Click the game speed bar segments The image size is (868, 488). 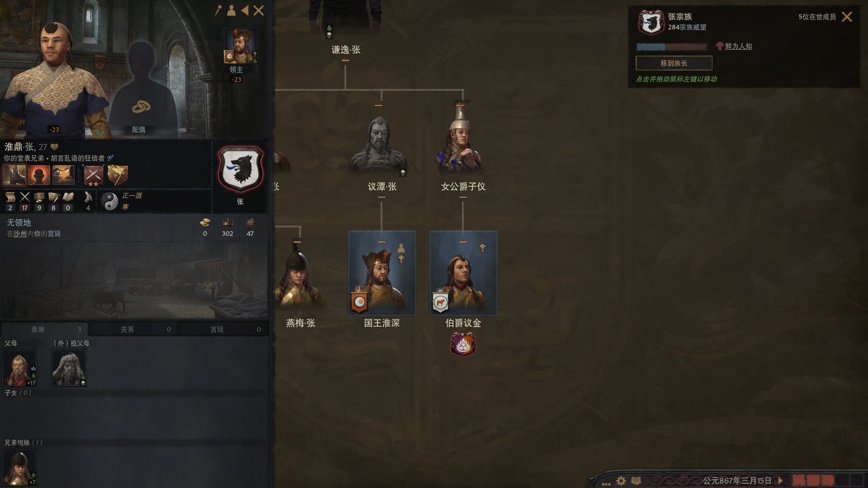pos(813,480)
